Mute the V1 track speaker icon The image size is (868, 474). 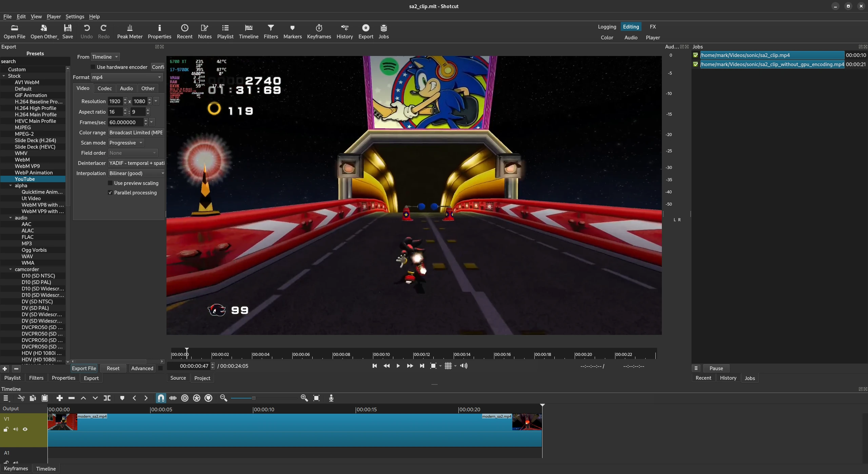[16, 429]
